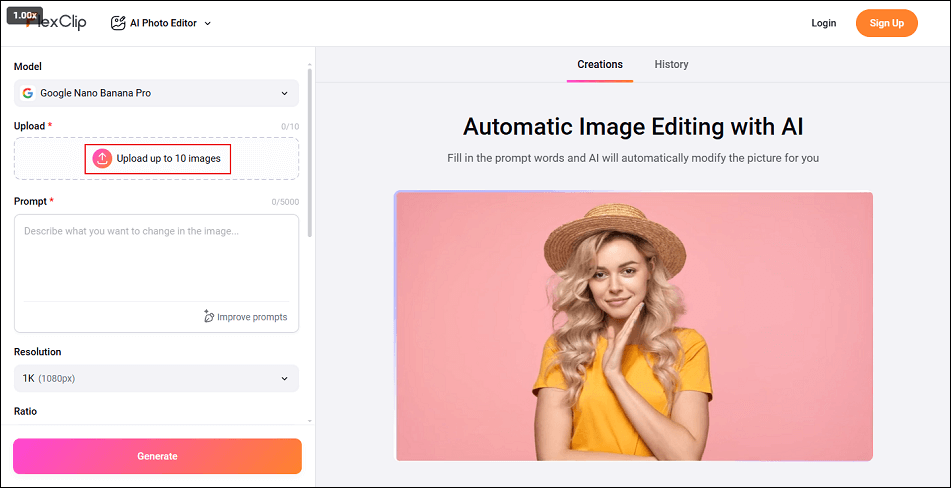Click the FlexClip logo
The width and height of the screenshot is (951, 488).
(56, 23)
